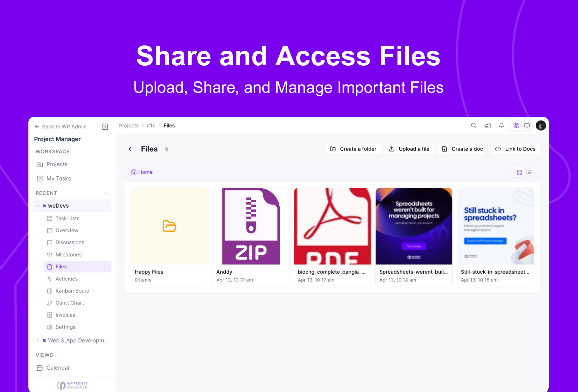Select Files in the weDevs menu
The width and height of the screenshot is (578, 392).
point(77,267)
